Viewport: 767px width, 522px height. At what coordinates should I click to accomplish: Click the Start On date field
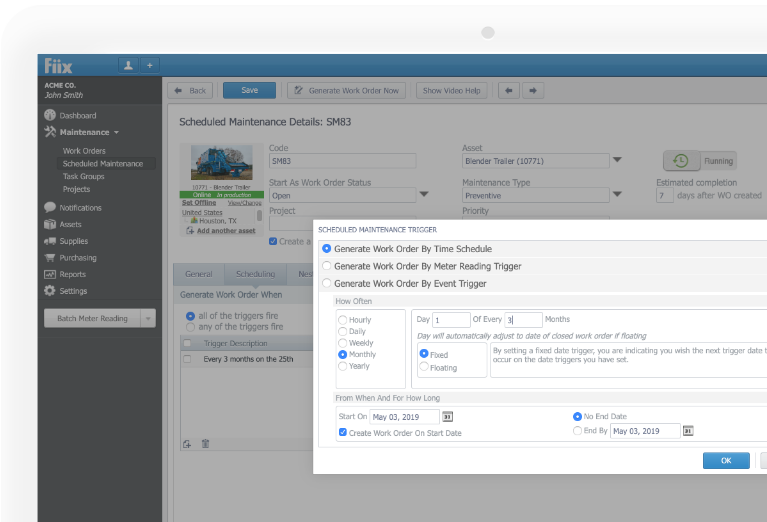tap(405, 417)
